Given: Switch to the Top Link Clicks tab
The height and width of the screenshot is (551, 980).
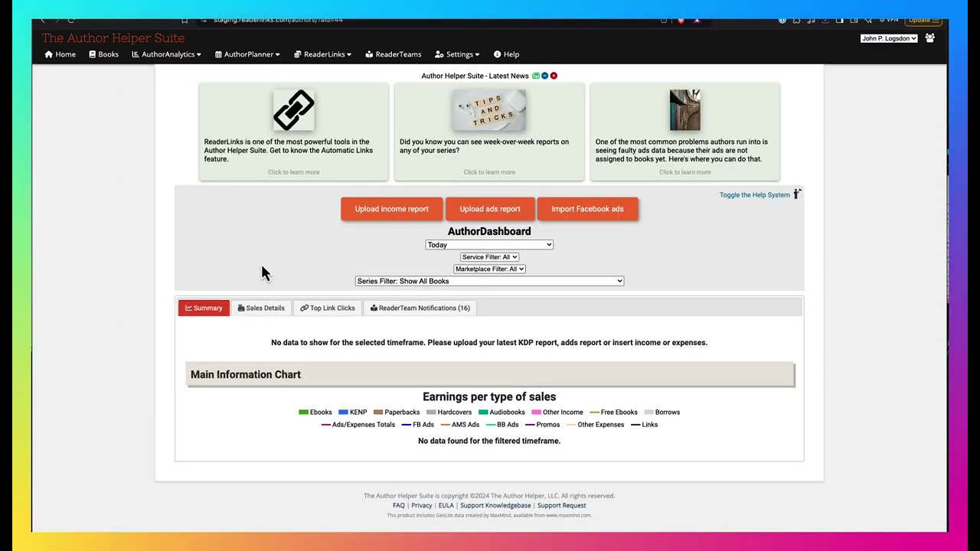Looking at the screenshot, I should pyautogui.click(x=328, y=308).
